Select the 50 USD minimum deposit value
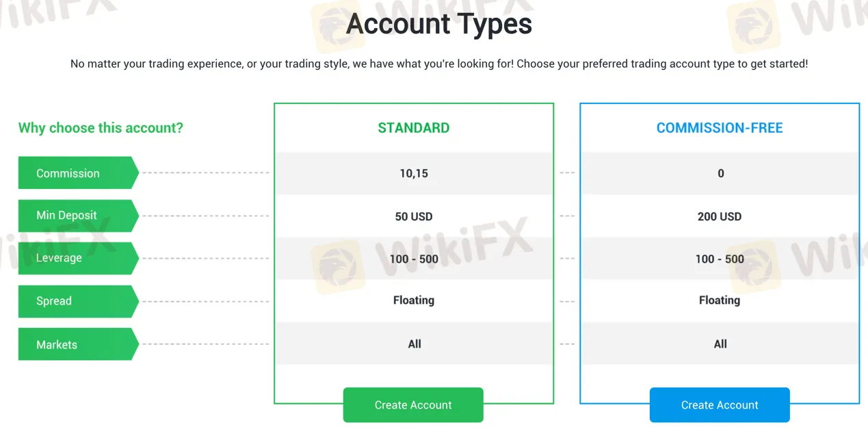The height and width of the screenshot is (436, 868). coord(414,216)
